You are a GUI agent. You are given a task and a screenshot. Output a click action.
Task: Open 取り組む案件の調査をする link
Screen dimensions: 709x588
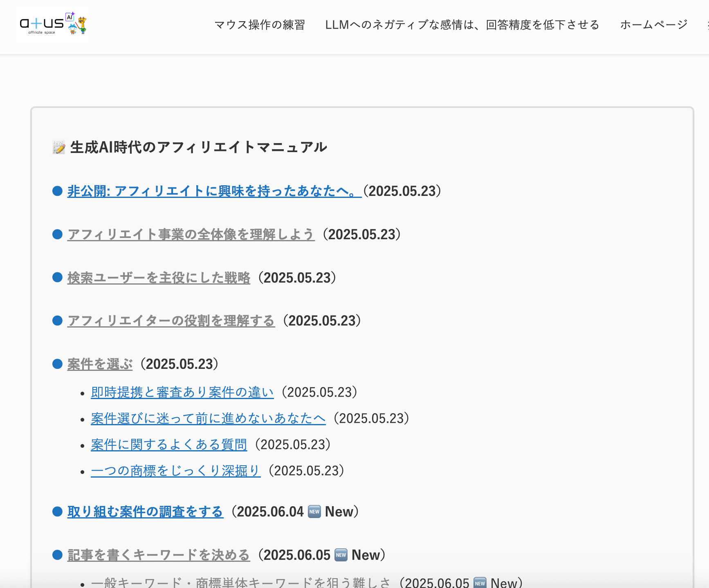coord(145,512)
